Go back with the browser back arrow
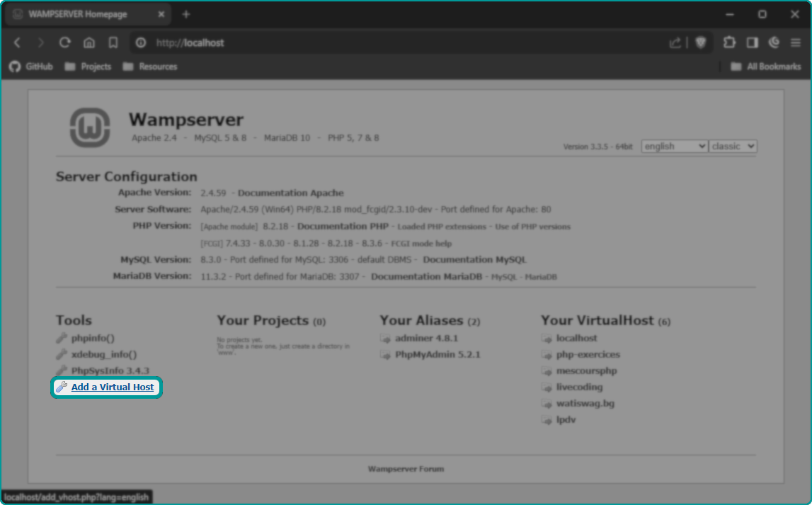The image size is (812, 505). [x=17, y=42]
